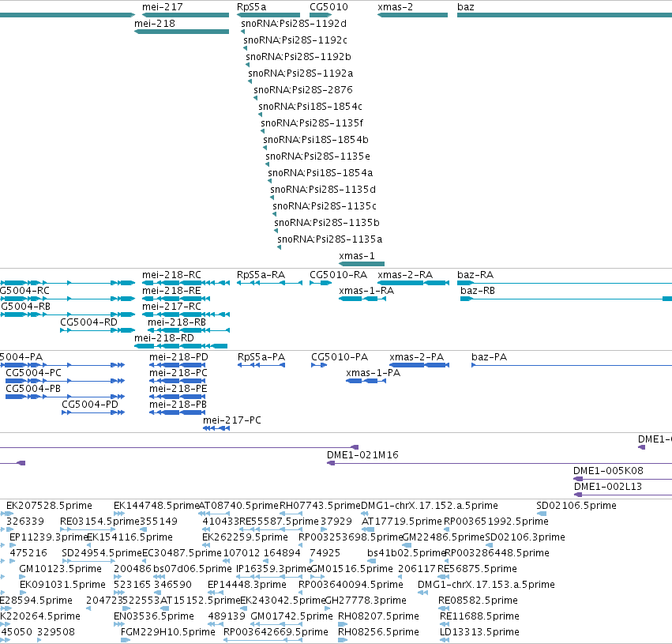Select RE11688.5prime EST label
This screenshot has width=672, height=644.
click(479, 616)
